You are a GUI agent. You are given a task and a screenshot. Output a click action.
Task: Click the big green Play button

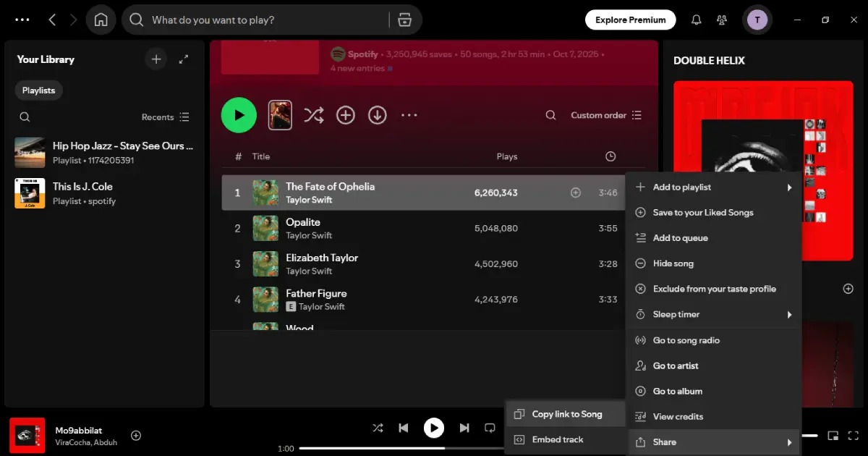pos(239,114)
